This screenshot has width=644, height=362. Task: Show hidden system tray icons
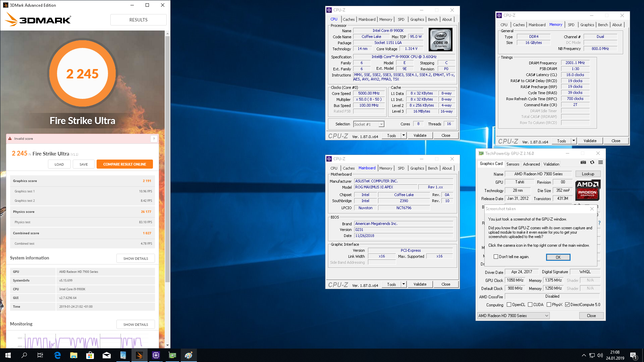584,355
